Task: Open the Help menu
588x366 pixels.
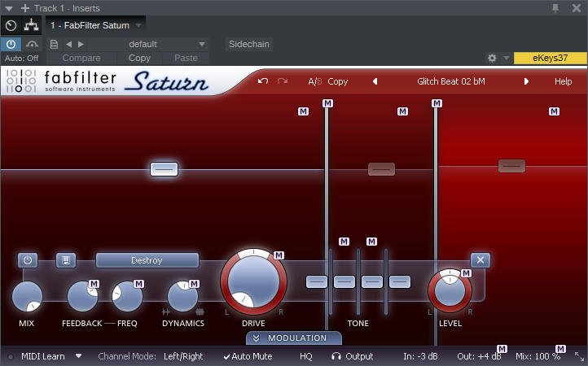Action: coord(563,81)
